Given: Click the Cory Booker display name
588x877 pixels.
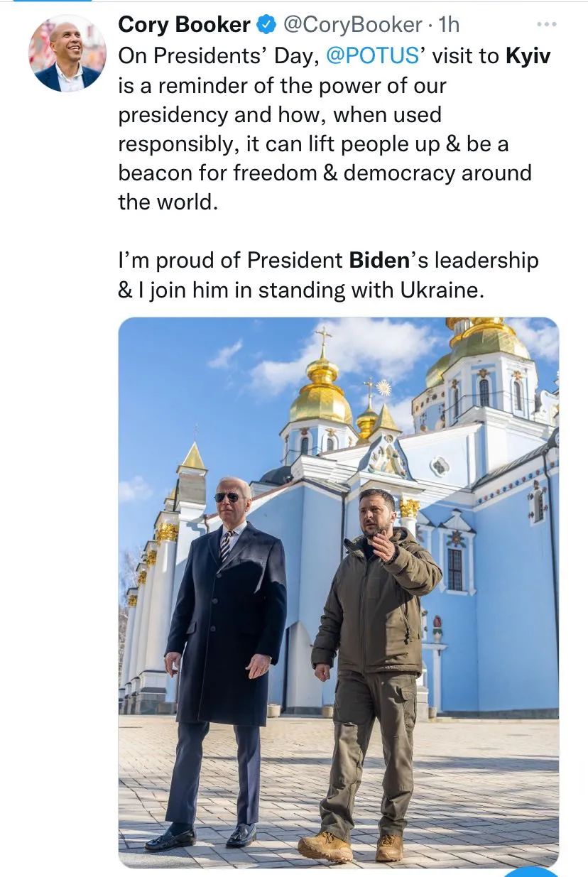Looking at the screenshot, I should point(183,25).
